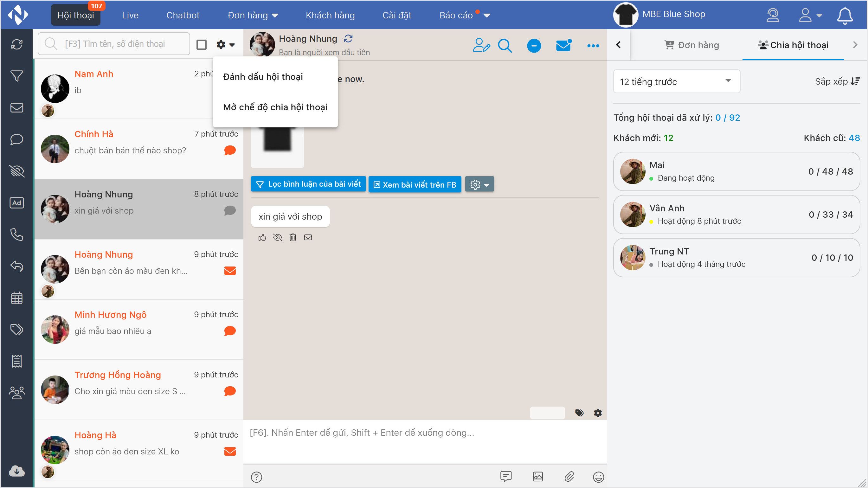Click the receipt list icon in sidebar
The width and height of the screenshot is (868, 488).
pos(16,361)
